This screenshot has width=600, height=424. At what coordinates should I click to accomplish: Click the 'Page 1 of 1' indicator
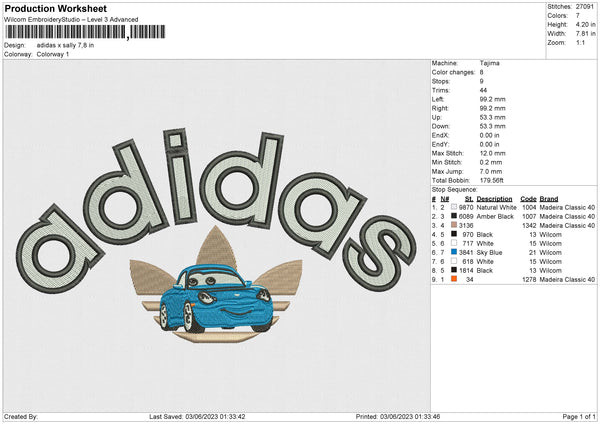point(579,416)
